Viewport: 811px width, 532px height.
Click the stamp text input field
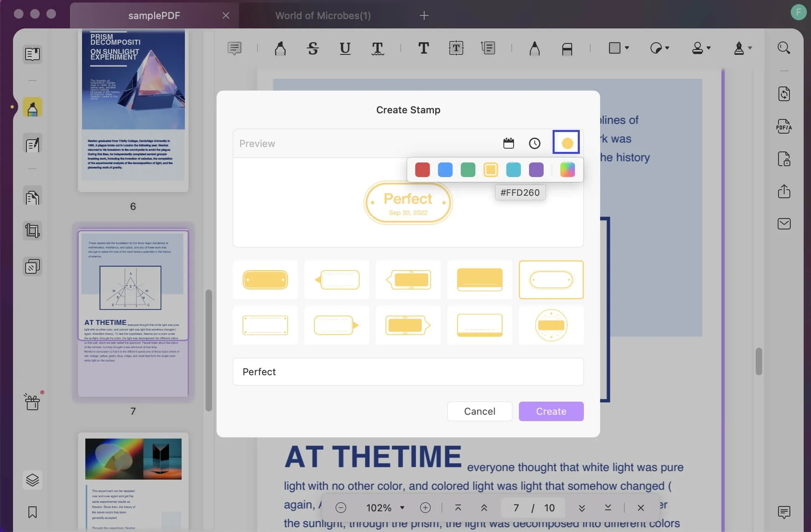click(x=408, y=372)
